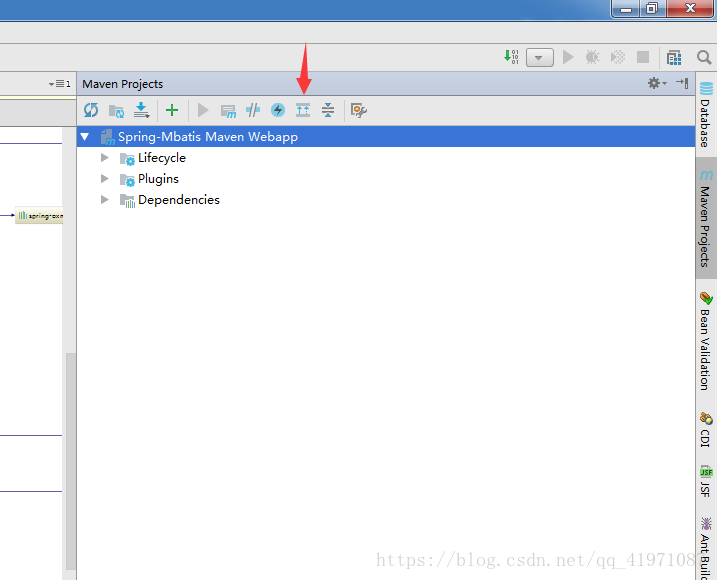Select the Lifecycle tree item

162,158
